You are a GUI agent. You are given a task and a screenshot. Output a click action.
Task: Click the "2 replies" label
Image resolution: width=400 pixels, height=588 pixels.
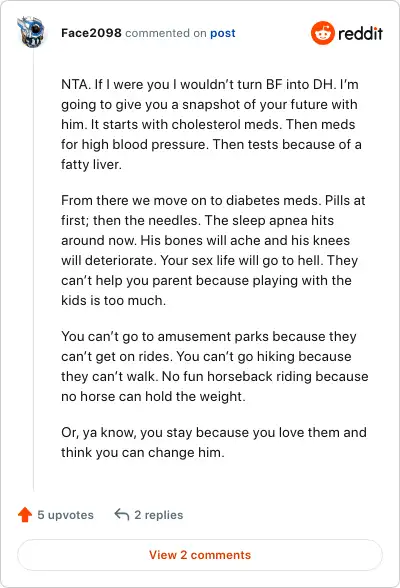[x=159, y=515]
